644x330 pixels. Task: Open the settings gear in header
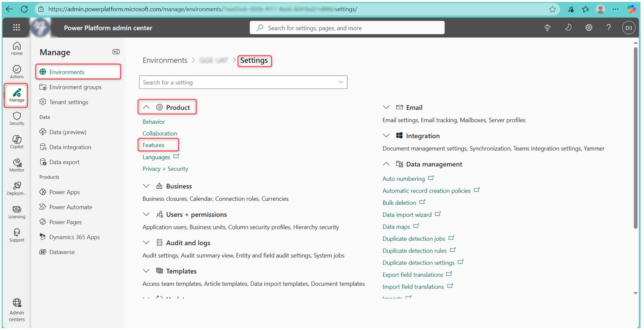[588, 27]
